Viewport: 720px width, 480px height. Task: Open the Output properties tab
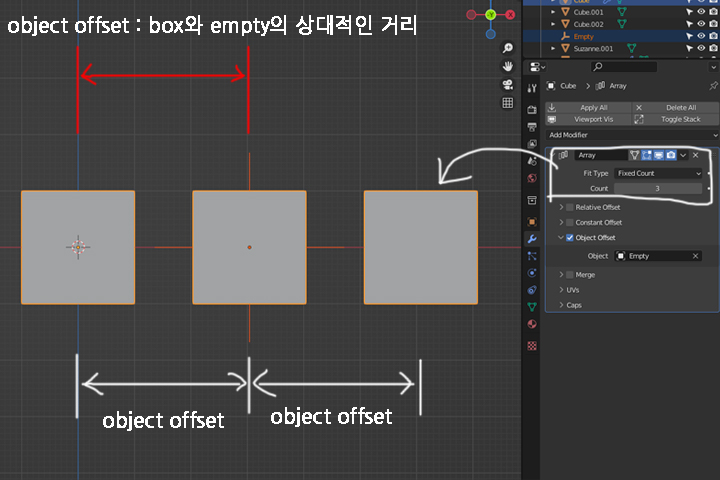tap(532, 127)
